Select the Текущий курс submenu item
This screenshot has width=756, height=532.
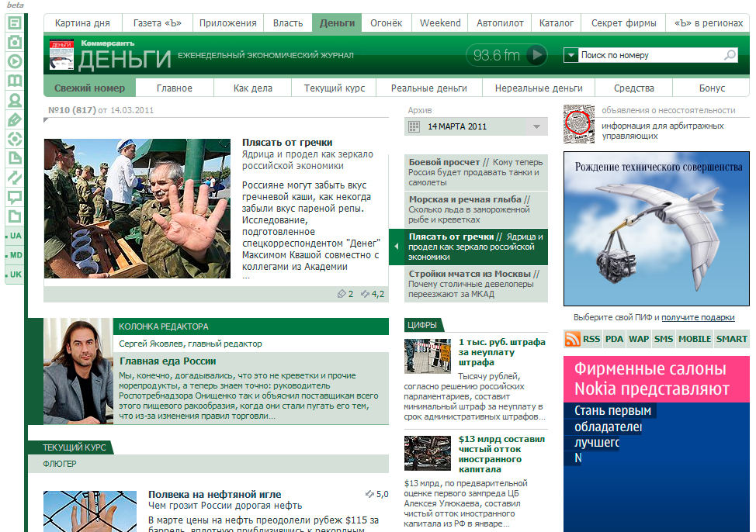click(334, 88)
